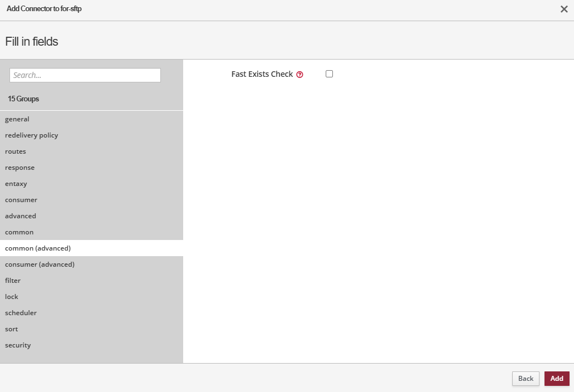Open the consumer (advanced) group
The height and width of the screenshot is (392, 574).
pos(40,264)
